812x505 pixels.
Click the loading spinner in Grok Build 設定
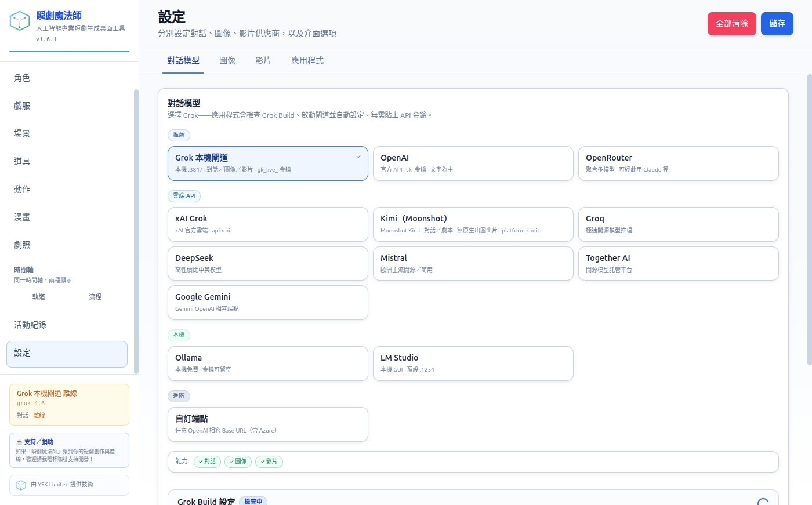(x=763, y=502)
